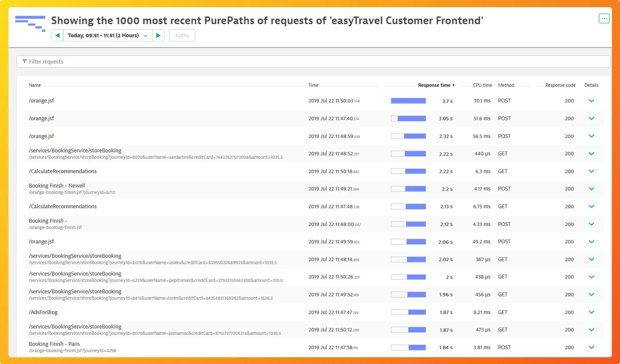Viewport: 620px width, 364px height.
Task: Expand the 11:48:00 'Booking Finish -' request
Action: click(x=591, y=224)
